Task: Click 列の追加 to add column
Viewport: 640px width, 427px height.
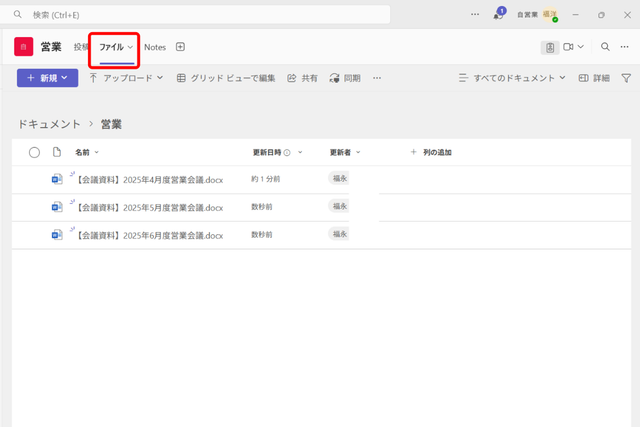Action: coord(432,152)
